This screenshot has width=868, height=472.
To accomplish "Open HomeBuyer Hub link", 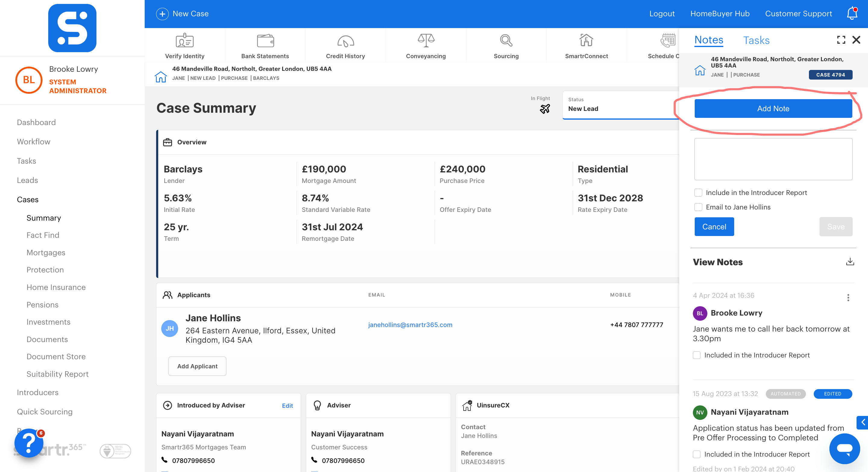I will 720,14.
